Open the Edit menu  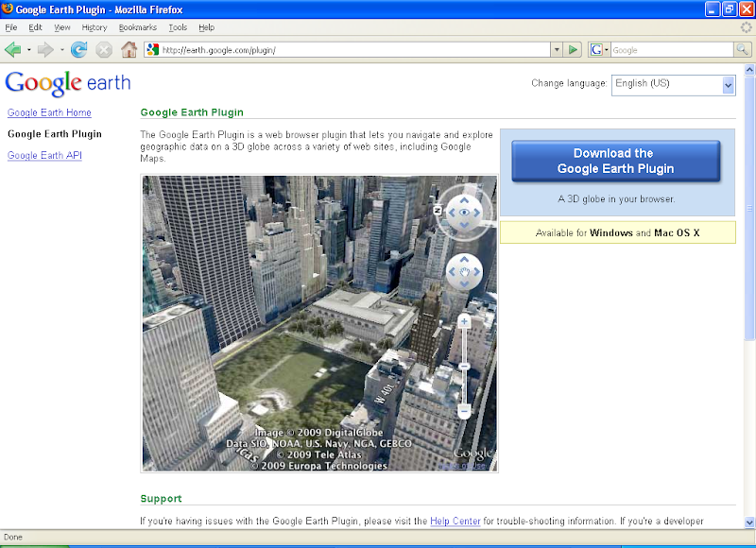pyautogui.click(x=35, y=27)
